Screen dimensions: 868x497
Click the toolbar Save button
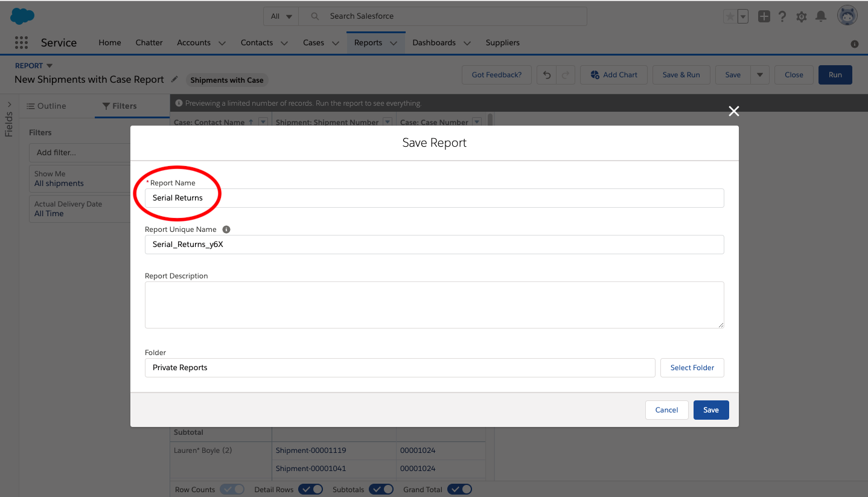point(733,75)
